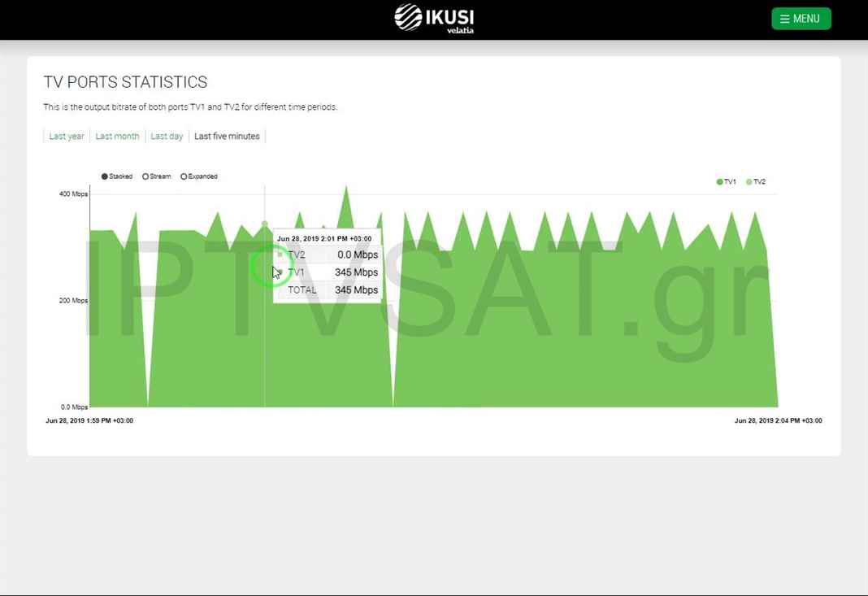This screenshot has width=868, height=596.
Task: Click the IKUSI velatia logo
Action: pyautogui.click(x=434, y=18)
